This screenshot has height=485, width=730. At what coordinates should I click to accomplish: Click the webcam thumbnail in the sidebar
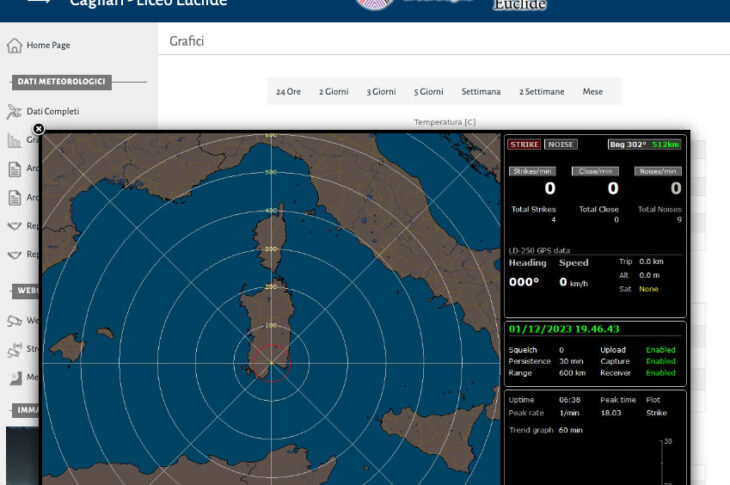[x=22, y=455]
